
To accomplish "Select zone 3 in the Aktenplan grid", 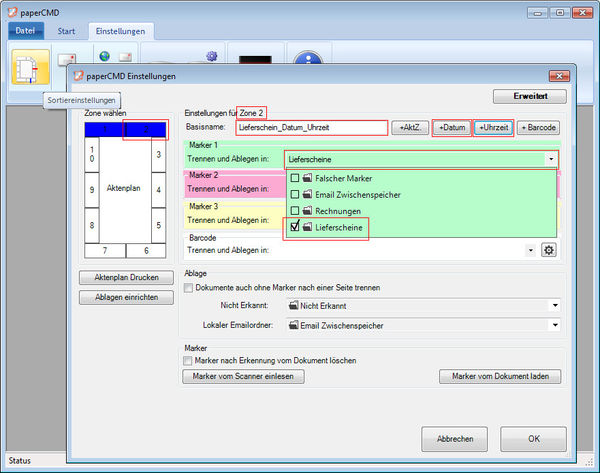I will pyautogui.click(x=159, y=155).
